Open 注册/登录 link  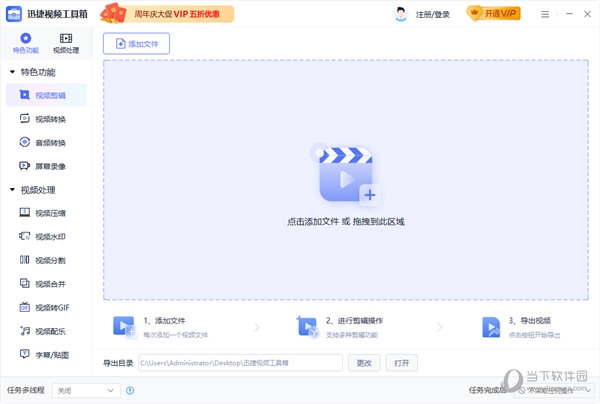click(433, 15)
